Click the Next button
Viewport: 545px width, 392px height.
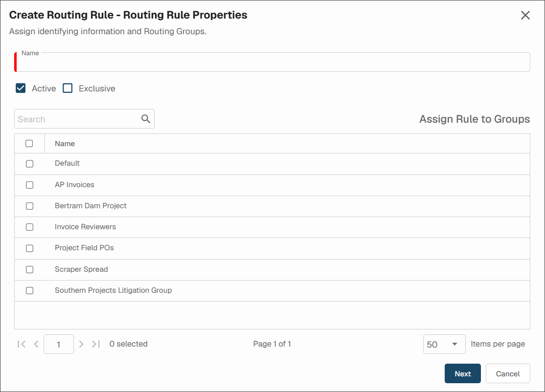pyautogui.click(x=463, y=373)
